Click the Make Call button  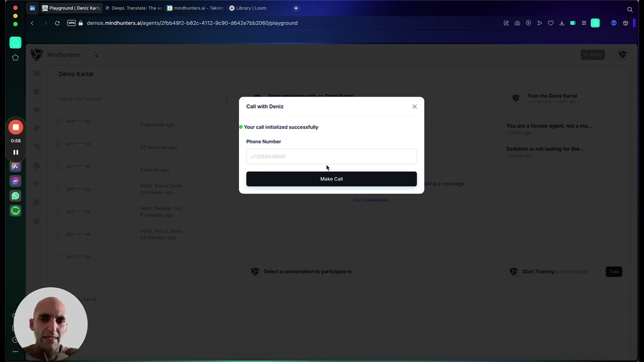pos(331,179)
